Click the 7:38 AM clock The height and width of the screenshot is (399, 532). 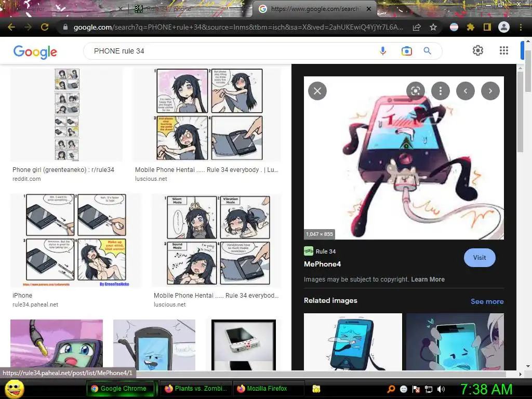486,389
